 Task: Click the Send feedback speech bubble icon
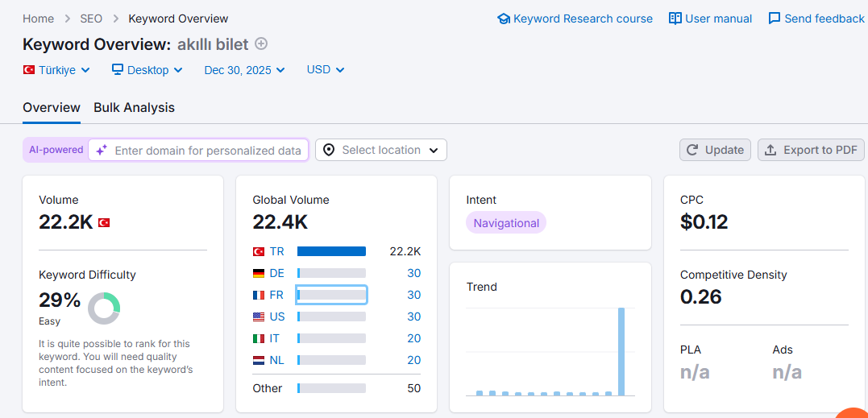[x=775, y=19]
